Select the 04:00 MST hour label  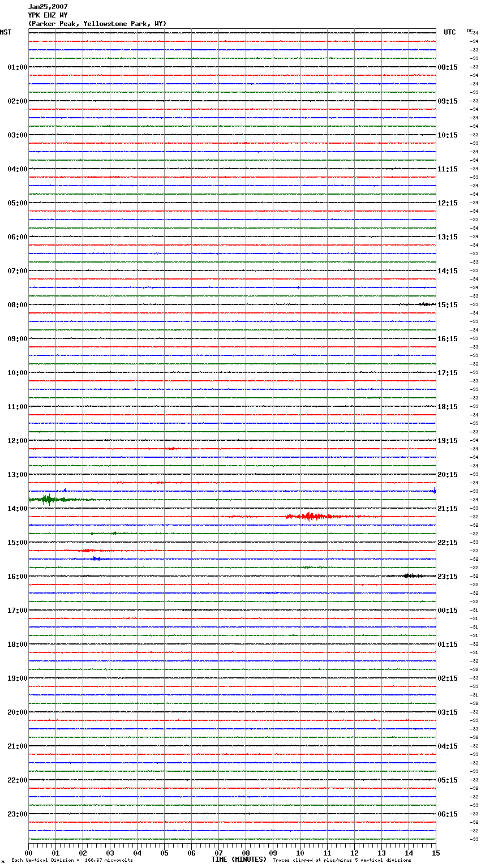point(17,169)
